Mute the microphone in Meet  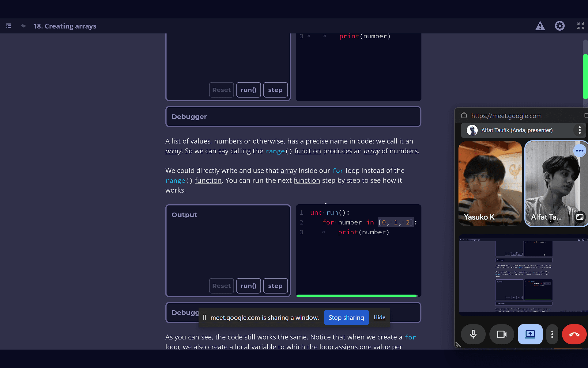[473, 334]
